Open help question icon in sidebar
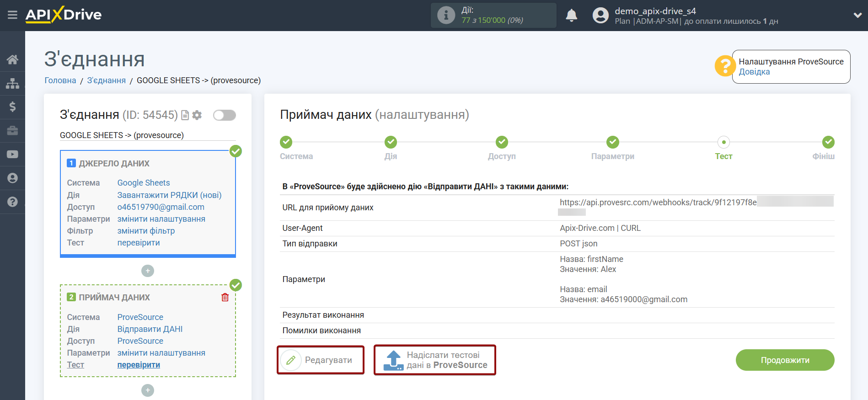This screenshot has width=868, height=400. click(12, 202)
